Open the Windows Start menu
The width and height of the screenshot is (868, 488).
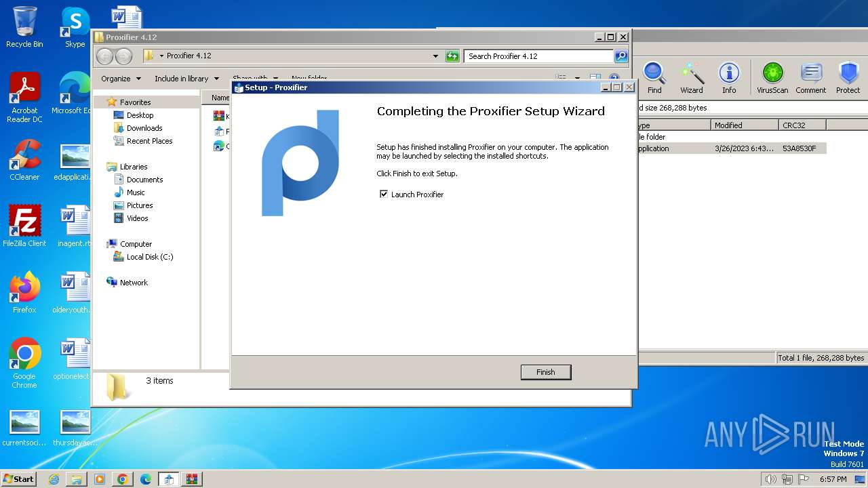(19, 479)
